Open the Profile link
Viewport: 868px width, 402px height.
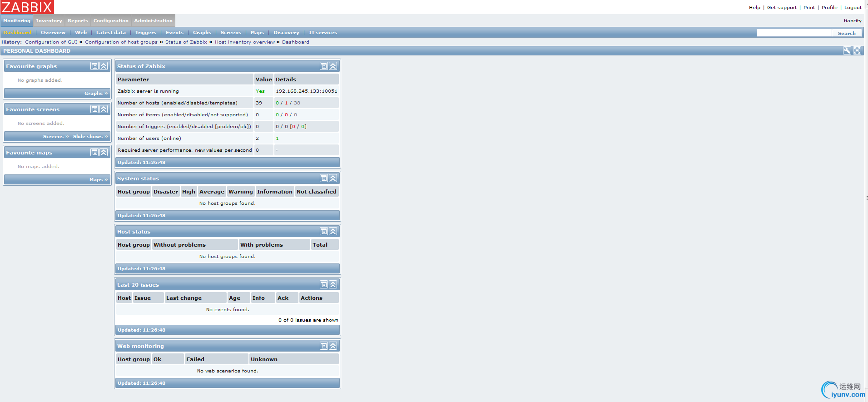829,8
